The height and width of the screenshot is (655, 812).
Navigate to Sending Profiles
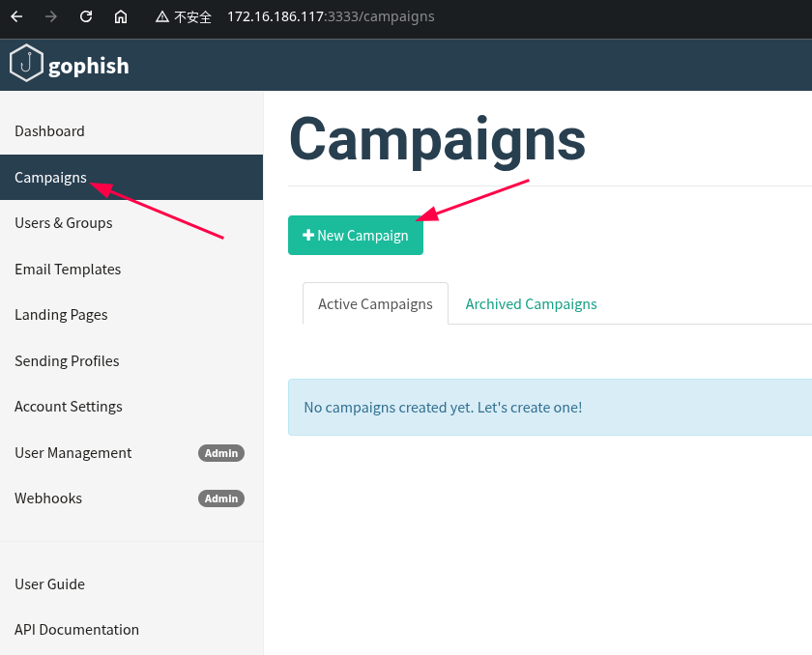67,361
